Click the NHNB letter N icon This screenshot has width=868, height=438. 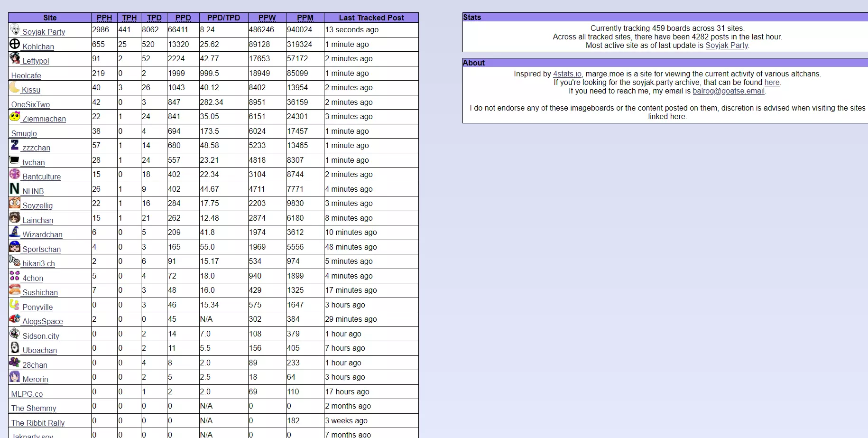(15, 189)
